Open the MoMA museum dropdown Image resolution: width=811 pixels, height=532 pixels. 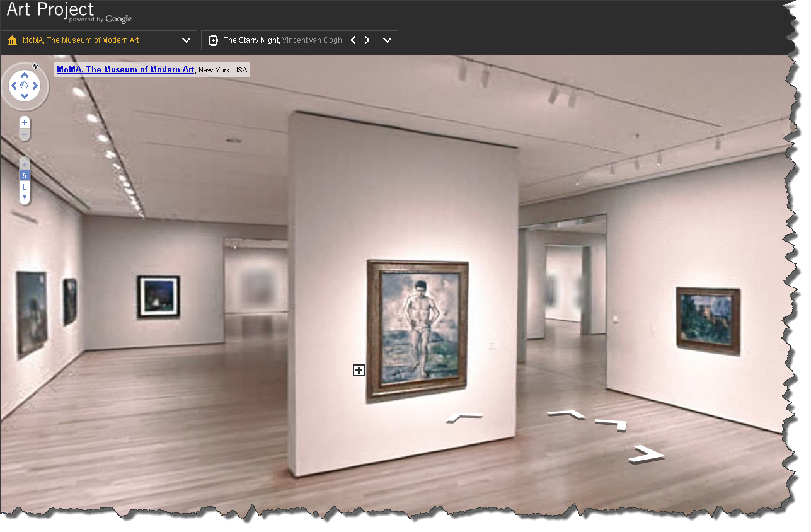[186, 40]
